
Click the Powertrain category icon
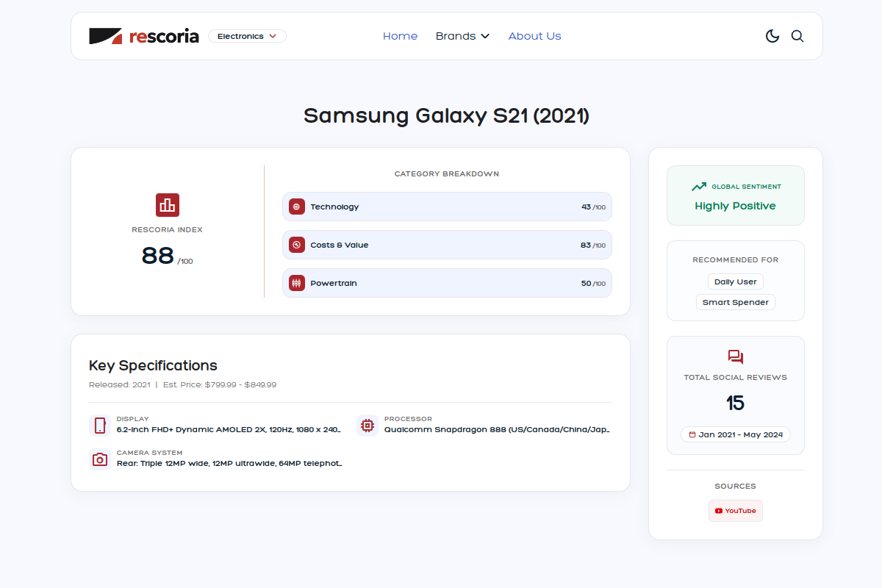point(297,283)
